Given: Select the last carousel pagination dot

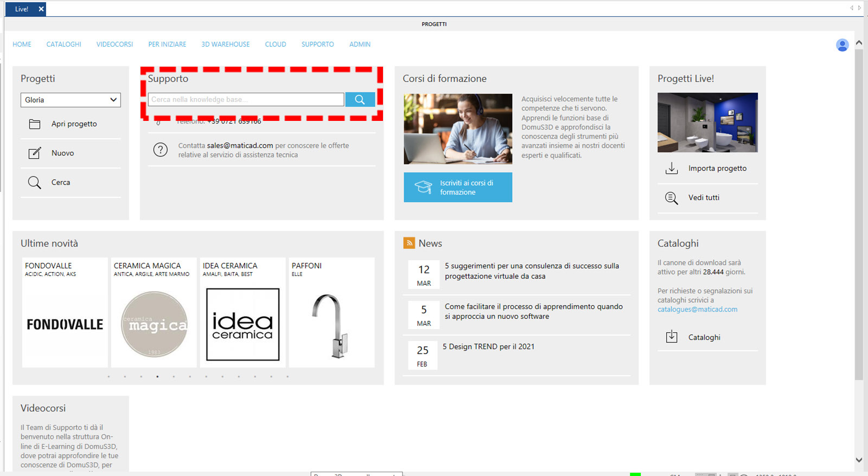Looking at the screenshot, I should pos(288,377).
